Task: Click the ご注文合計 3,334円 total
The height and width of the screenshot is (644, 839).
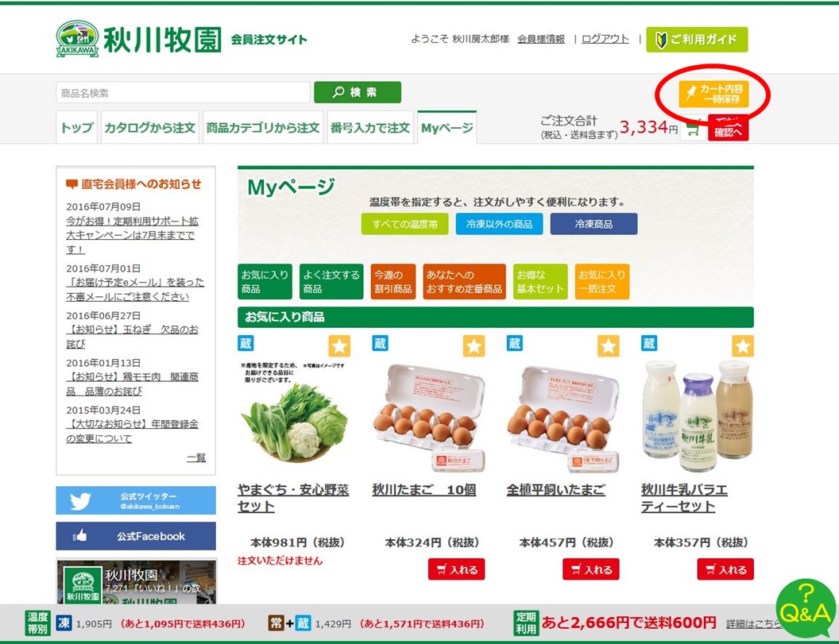Action: point(609,128)
